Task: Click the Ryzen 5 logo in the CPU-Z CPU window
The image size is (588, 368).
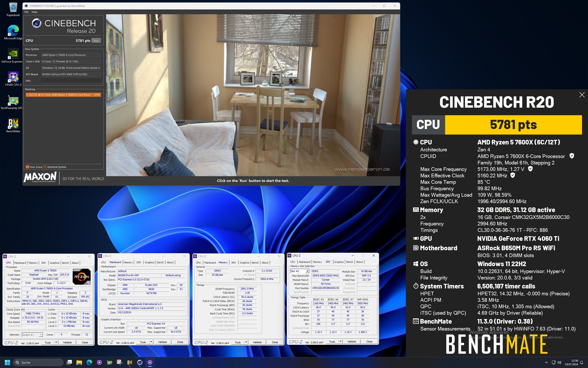Action: [82, 276]
